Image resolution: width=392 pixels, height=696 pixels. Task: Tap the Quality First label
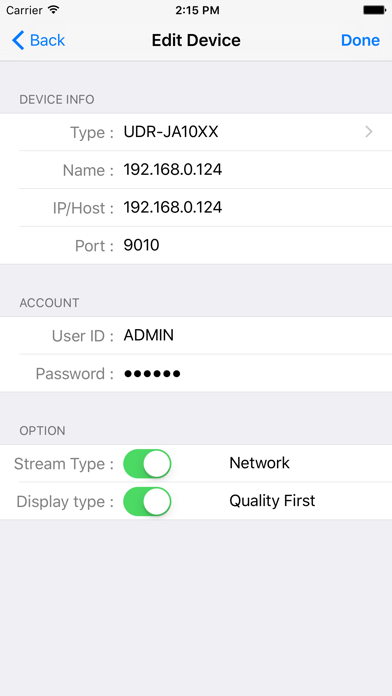pos(272,501)
